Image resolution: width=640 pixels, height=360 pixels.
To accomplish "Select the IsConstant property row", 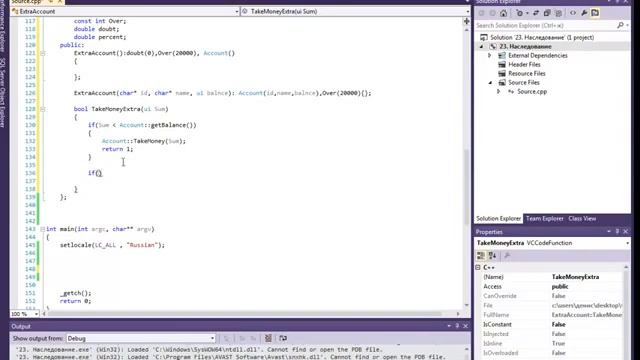I will tap(553, 324).
